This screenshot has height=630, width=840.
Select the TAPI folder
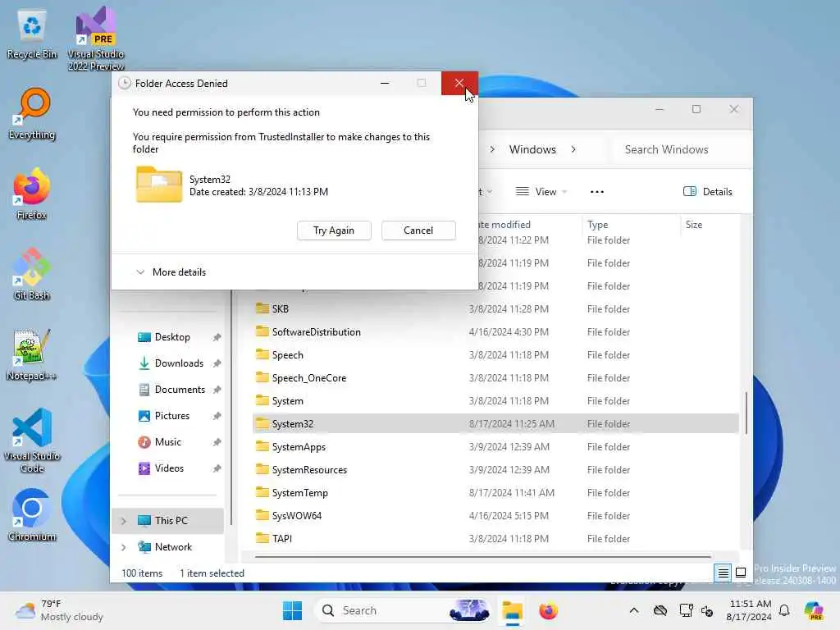coord(495,539)
